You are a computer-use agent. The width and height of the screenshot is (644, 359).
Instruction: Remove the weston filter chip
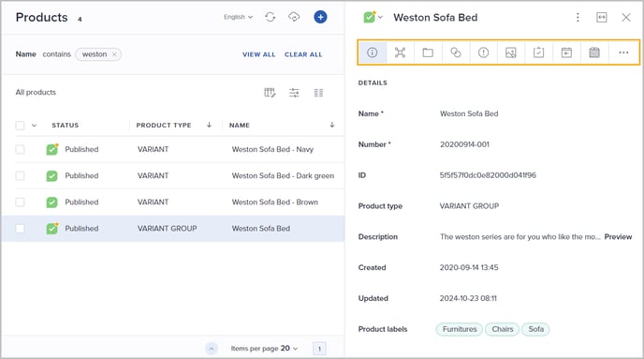(114, 54)
